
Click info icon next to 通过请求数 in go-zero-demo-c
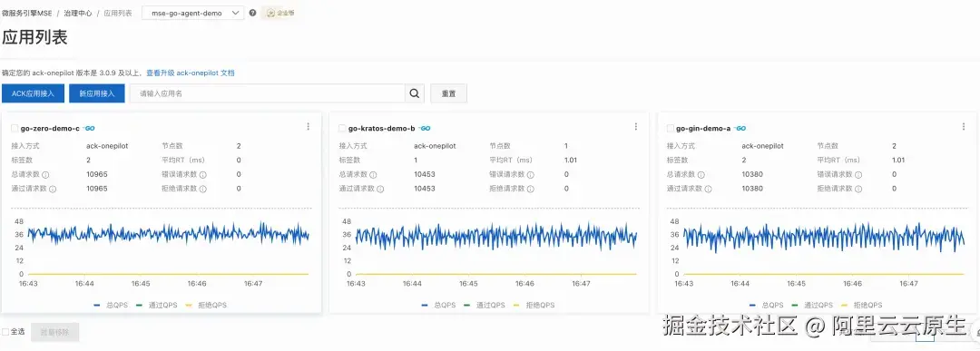[53, 189]
